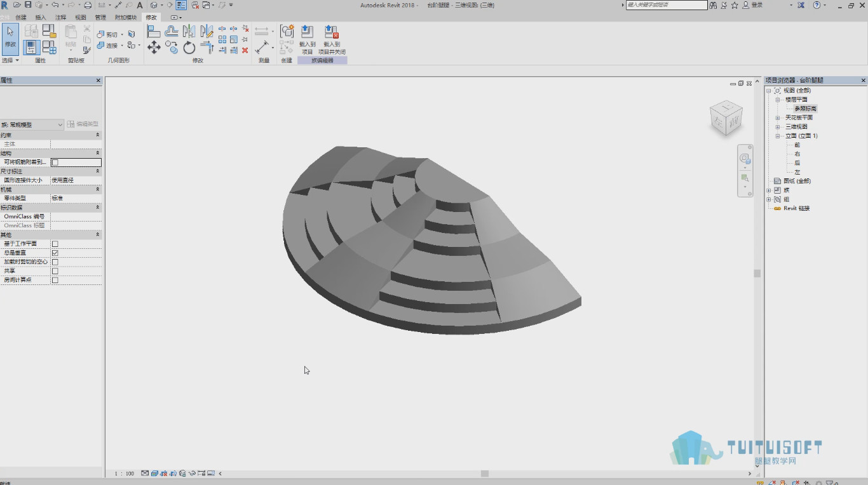868x485 pixels.
Task: Click 载入到项目 load into project
Action: click(x=308, y=40)
